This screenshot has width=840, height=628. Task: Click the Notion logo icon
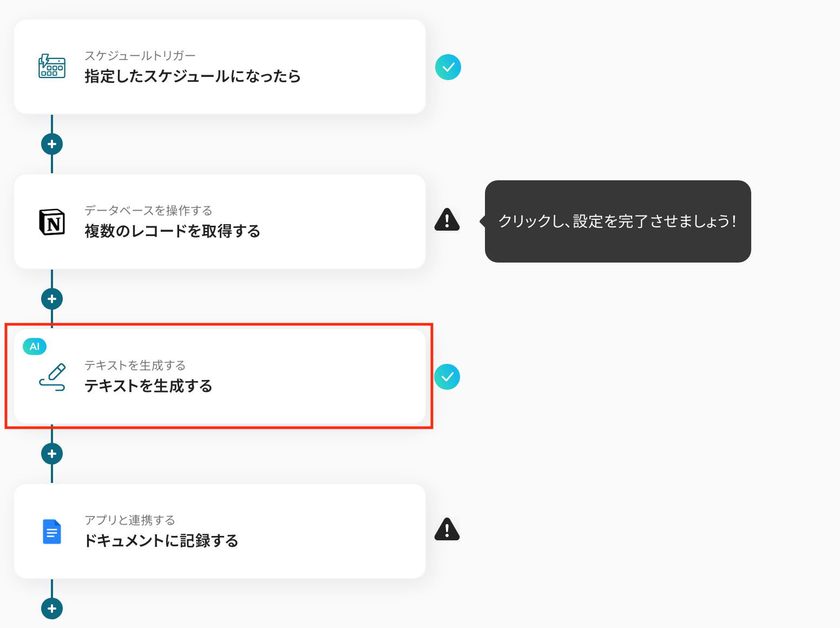(52, 222)
